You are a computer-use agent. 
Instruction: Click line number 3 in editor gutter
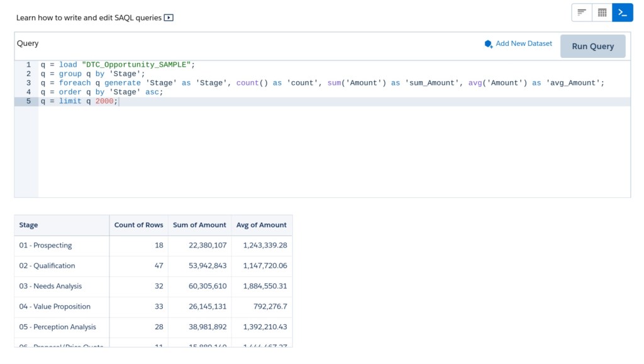[x=28, y=83]
